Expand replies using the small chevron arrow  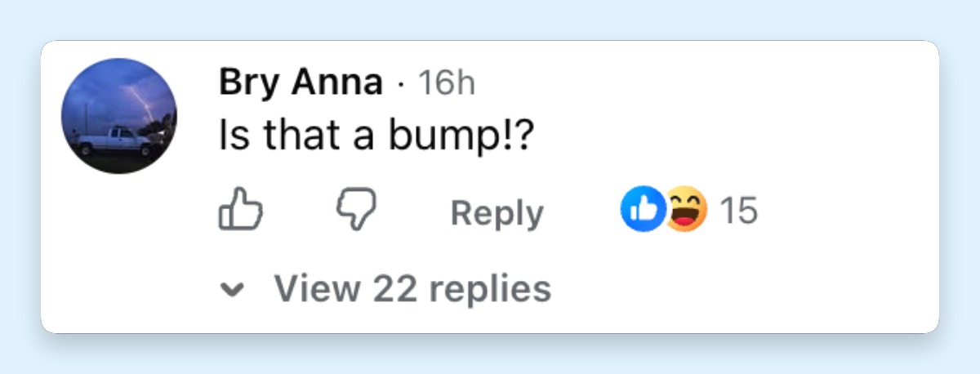click(x=234, y=290)
